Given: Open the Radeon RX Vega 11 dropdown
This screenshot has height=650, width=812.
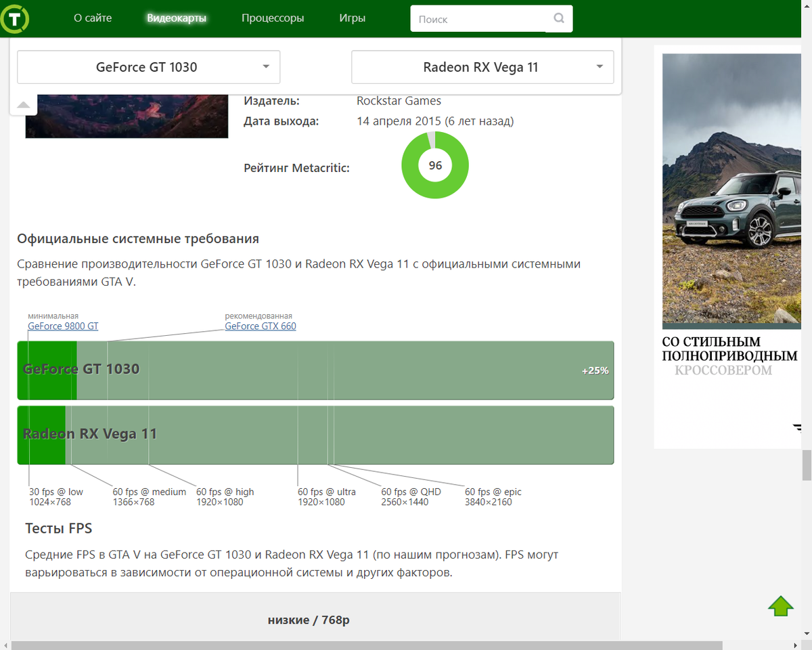Looking at the screenshot, I should pyautogui.click(x=482, y=67).
